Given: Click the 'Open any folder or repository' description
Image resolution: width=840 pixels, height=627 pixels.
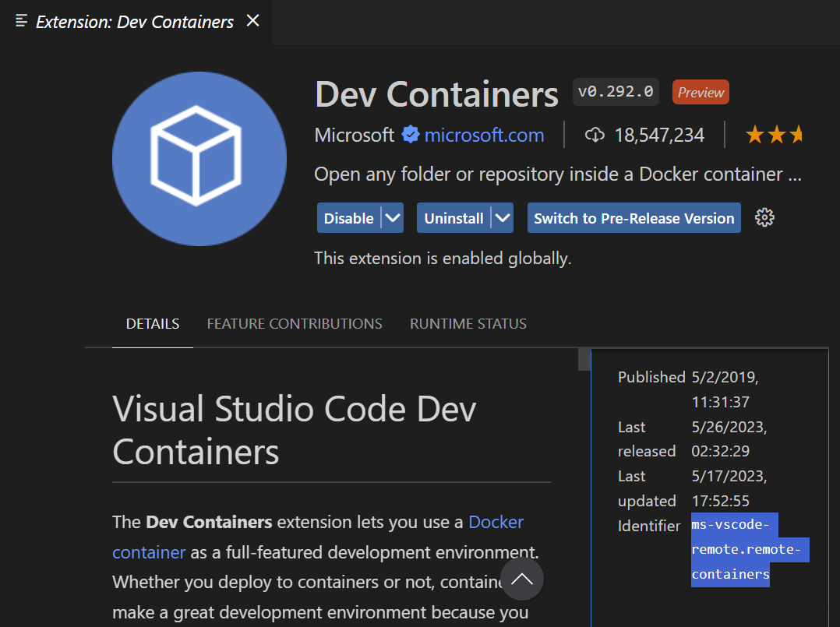Looking at the screenshot, I should point(558,174).
